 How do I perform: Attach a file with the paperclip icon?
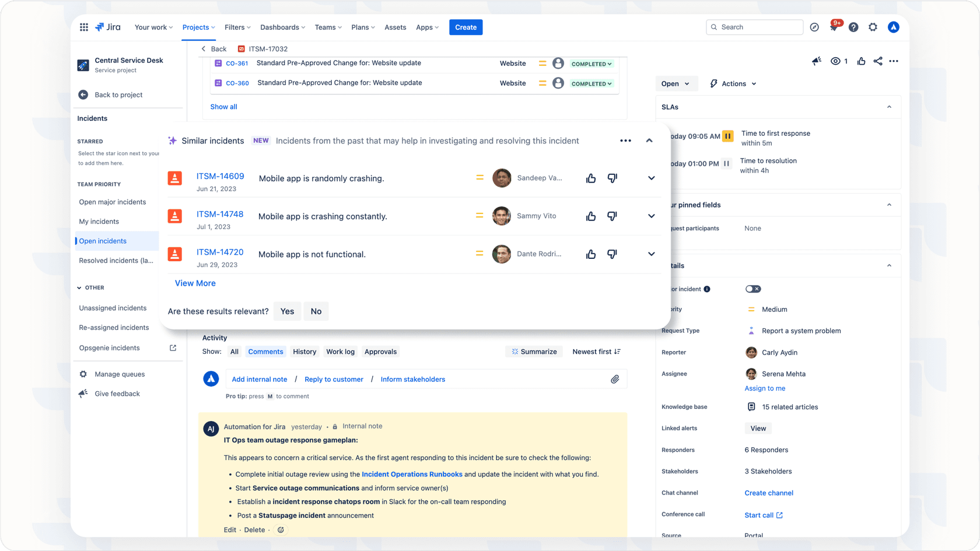[615, 379]
